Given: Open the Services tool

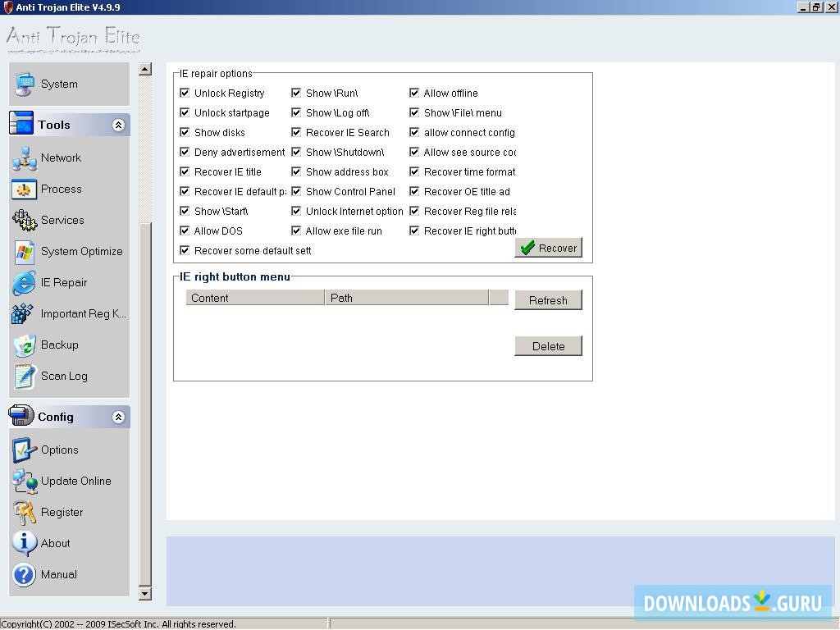Looking at the screenshot, I should [x=62, y=220].
